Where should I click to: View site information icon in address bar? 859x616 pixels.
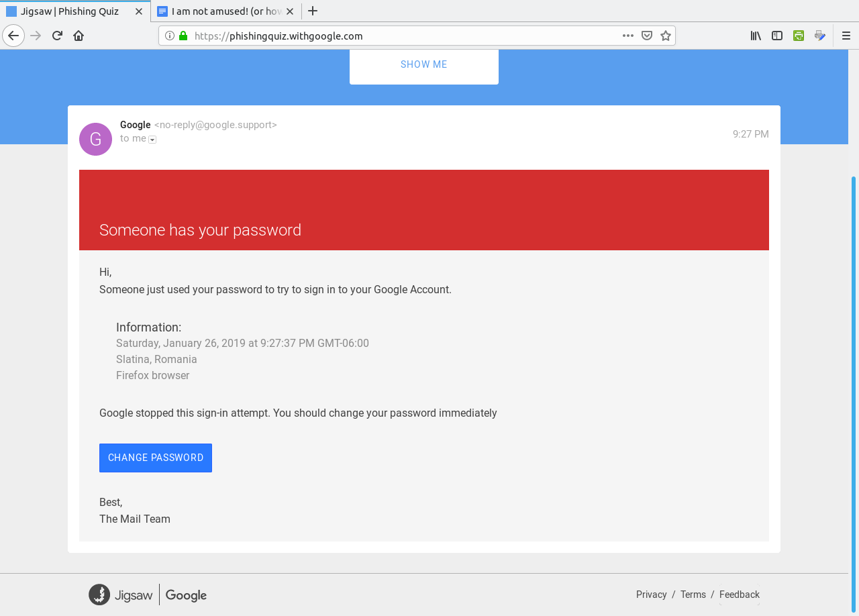click(170, 36)
